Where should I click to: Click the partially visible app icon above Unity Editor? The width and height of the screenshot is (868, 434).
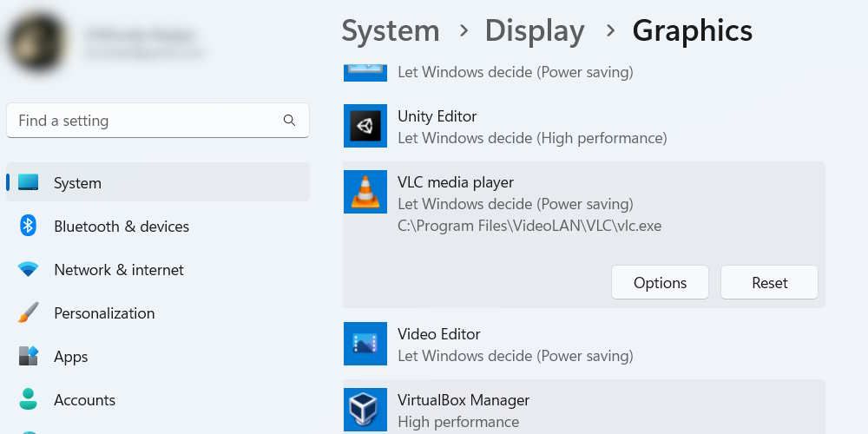click(365, 71)
